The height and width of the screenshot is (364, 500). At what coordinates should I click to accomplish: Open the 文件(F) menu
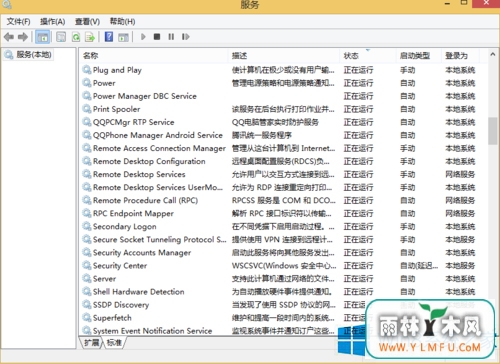(18, 22)
